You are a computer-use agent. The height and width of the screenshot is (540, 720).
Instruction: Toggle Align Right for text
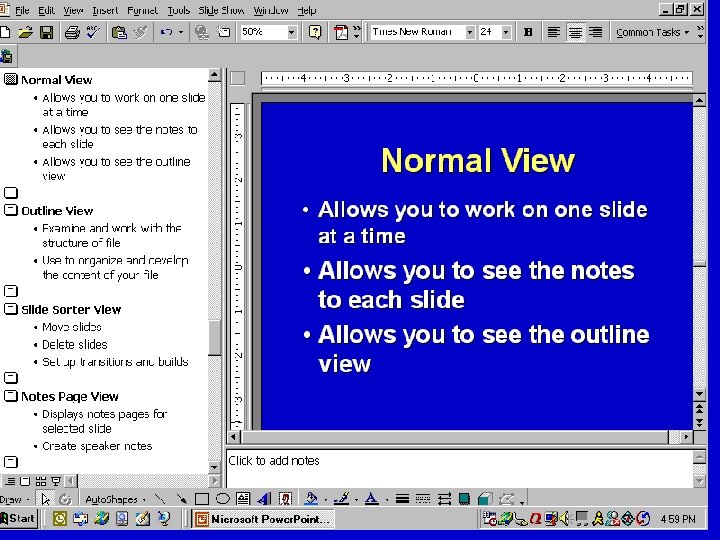[x=596, y=32]
